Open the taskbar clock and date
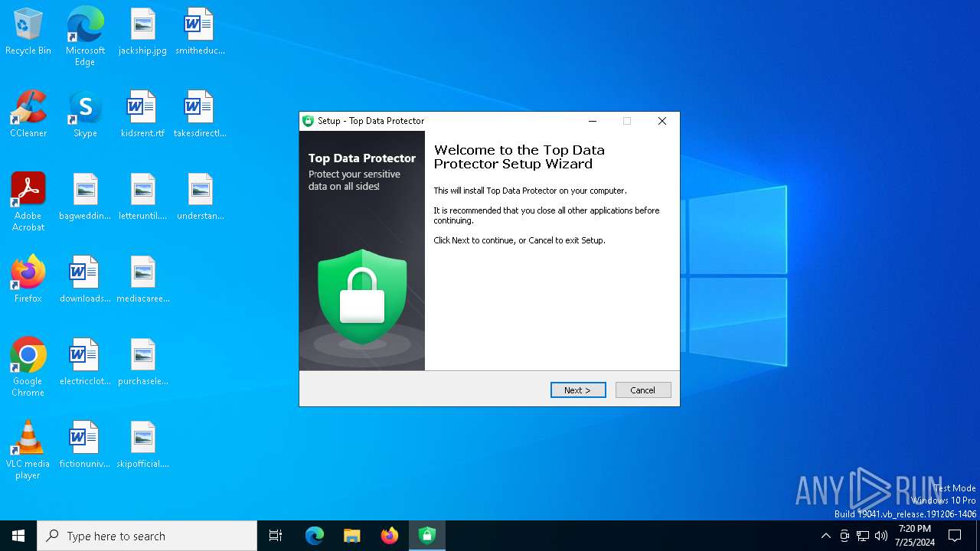The height and width of the screenshot is (551, 980). click(915, 536)
